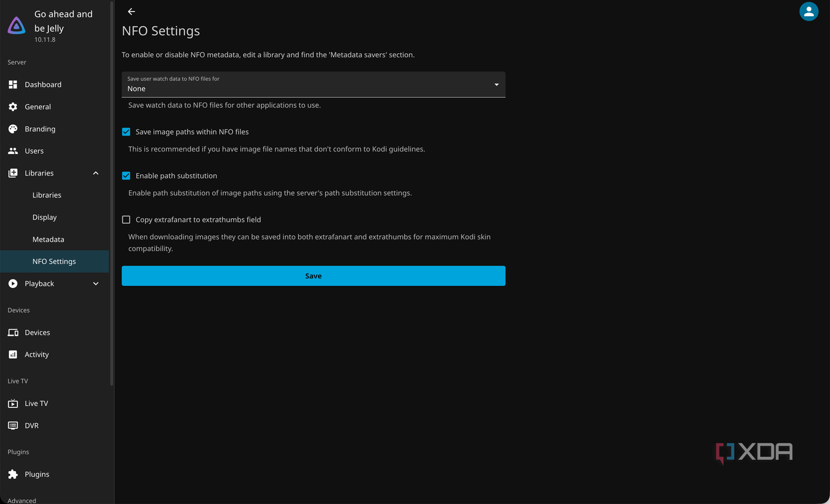Select NFO Settings in the sidebar
This screenshot has width=830, height=504.
pos(54,262)
